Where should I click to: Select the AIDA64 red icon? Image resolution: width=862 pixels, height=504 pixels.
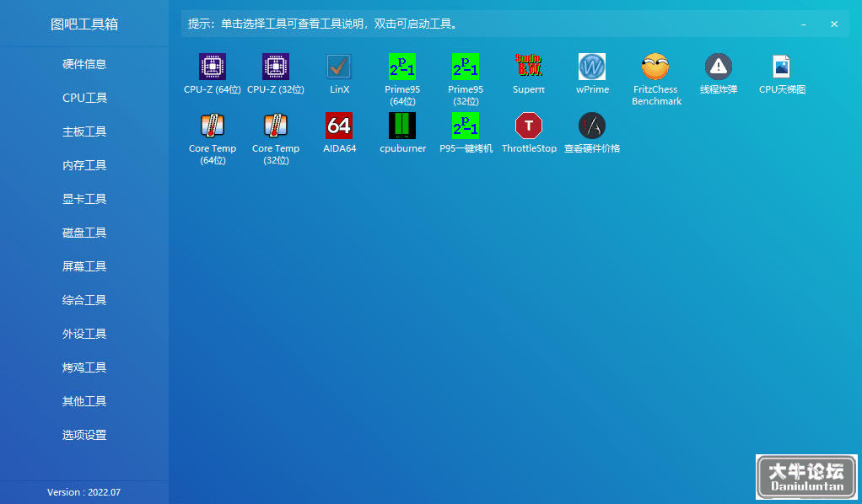pos(339,126)
